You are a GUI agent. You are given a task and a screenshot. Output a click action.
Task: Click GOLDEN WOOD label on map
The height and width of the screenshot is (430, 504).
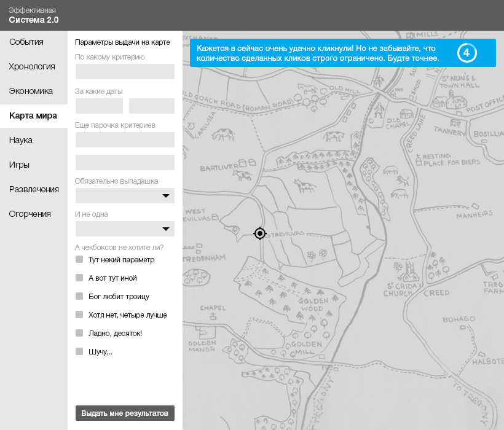coord(313,305)
